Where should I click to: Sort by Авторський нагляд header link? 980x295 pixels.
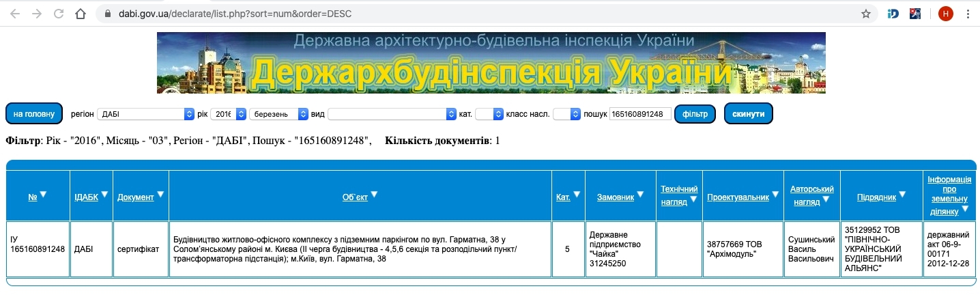[812, 194]
